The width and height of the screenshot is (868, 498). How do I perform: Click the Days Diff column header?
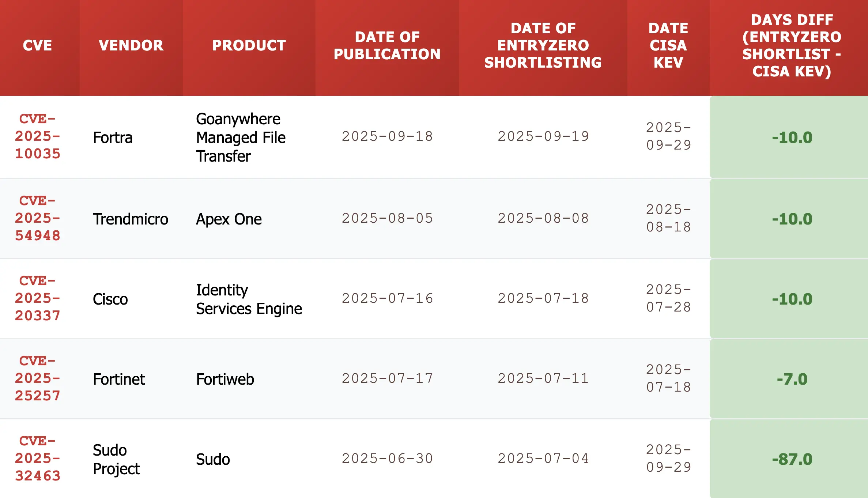coord(792,46)
